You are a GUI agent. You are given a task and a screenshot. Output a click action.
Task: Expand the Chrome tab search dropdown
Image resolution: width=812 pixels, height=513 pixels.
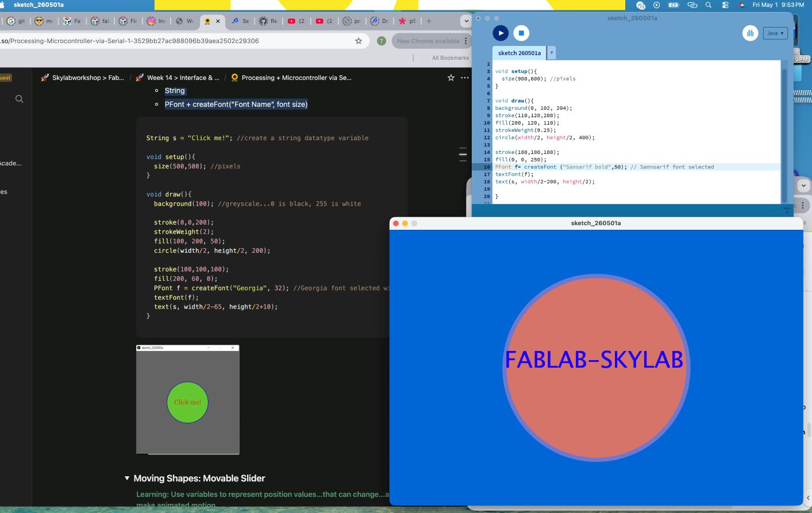(x=466, y=21)
